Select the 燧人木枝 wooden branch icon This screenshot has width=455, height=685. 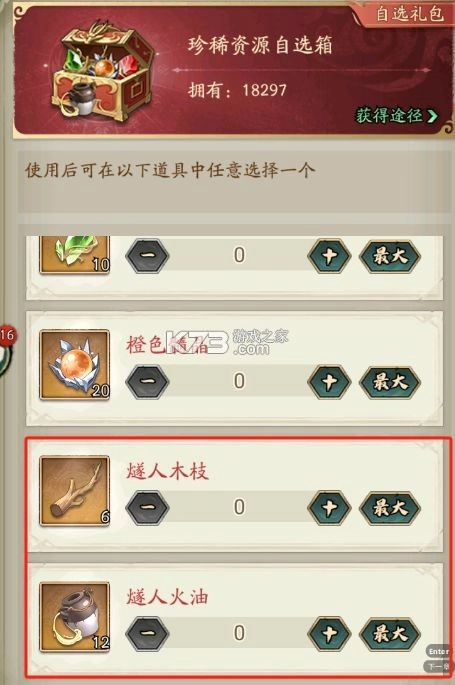click(x=75, y=491)
